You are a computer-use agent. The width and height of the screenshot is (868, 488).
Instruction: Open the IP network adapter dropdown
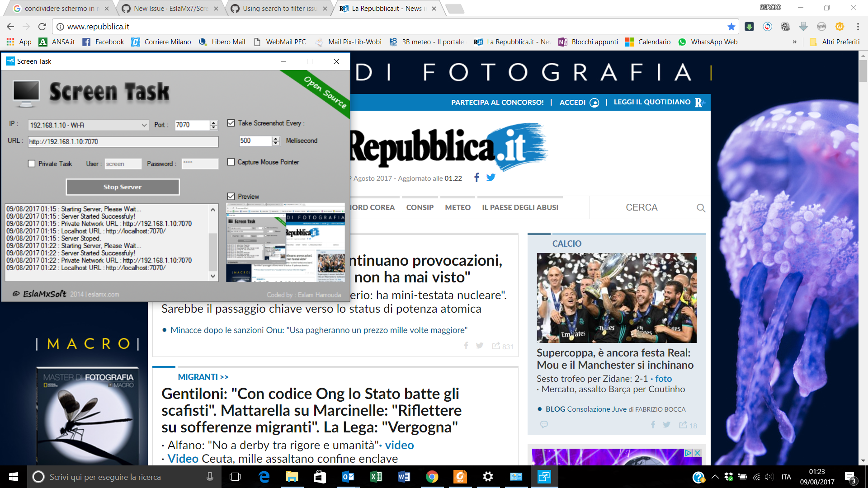(144, 125)
